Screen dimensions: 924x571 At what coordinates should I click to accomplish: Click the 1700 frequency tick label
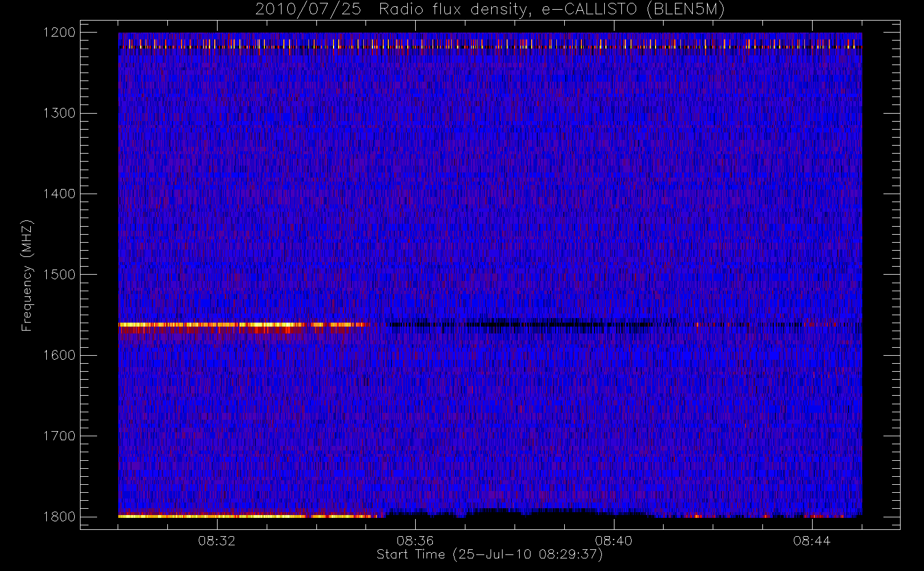click(x=59, y=436)
